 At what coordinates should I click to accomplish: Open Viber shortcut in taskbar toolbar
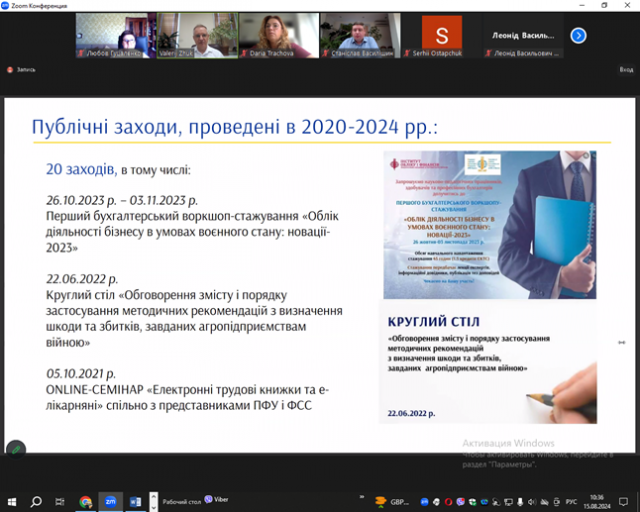[x=216, y=499]
